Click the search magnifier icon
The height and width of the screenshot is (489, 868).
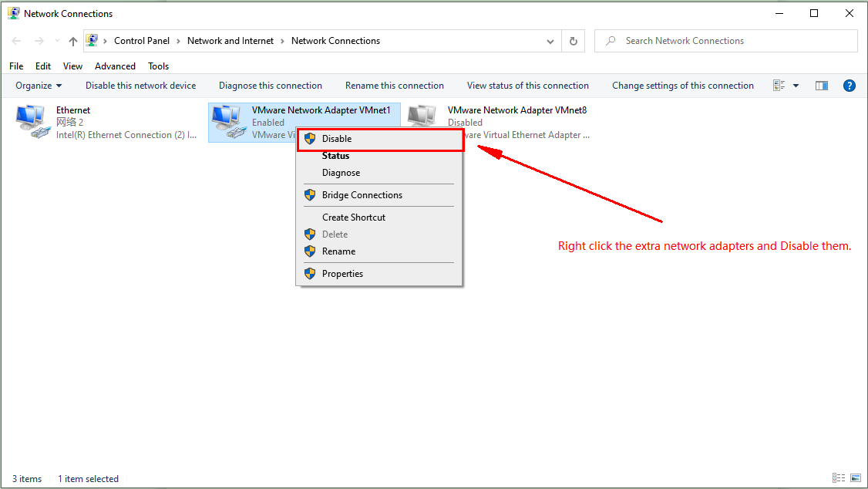(x=611, y=41)
